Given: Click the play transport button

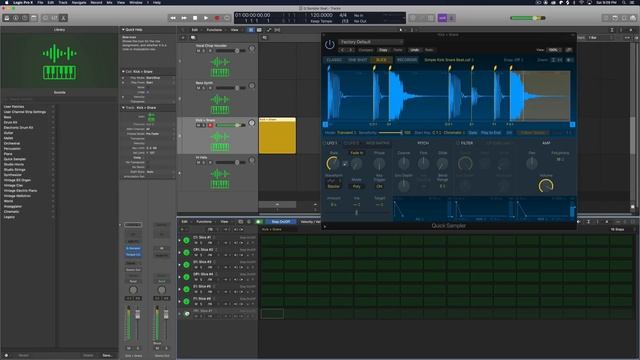Looking at the screenshot, I should coord(206,18).
